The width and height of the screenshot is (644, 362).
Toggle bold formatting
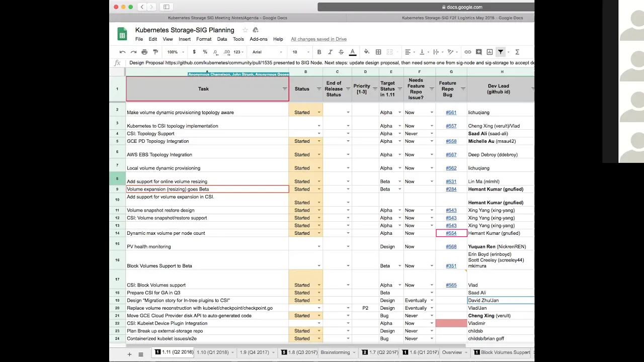click(319, 52)
